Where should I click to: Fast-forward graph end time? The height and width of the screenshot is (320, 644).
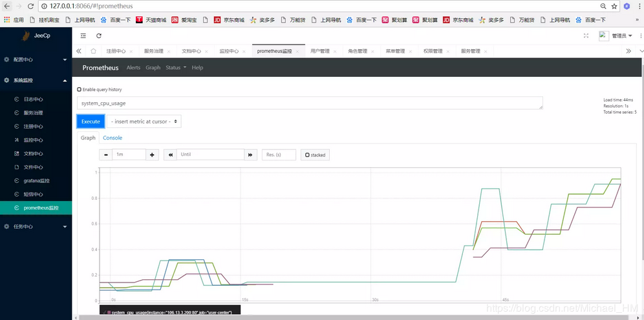point(250,155)
